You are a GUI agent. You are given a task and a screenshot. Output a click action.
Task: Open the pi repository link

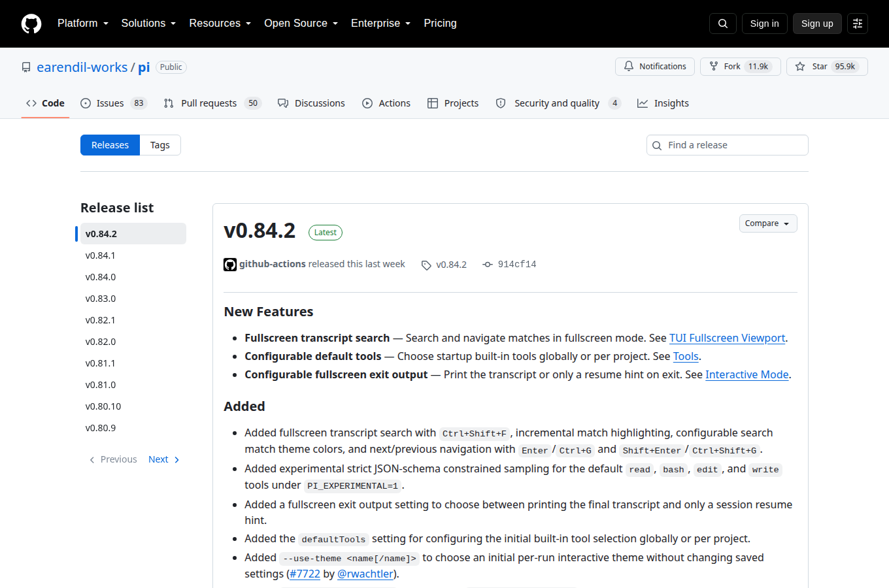click(x=144, y=67)
